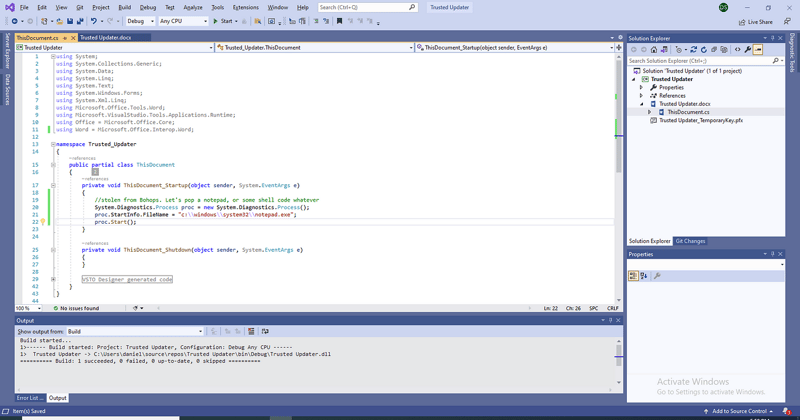Toggle Alphabetical sort in Properties panel

click(644, 276)
